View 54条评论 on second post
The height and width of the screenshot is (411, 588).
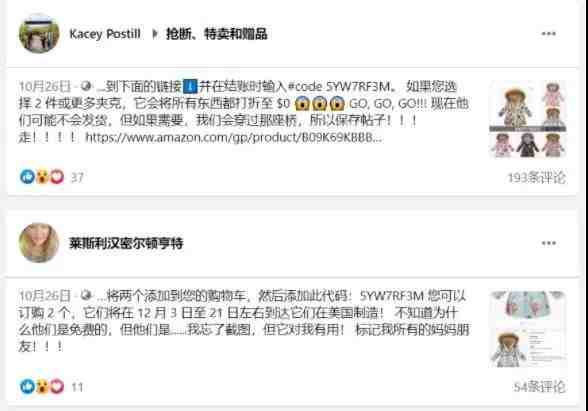539,387
